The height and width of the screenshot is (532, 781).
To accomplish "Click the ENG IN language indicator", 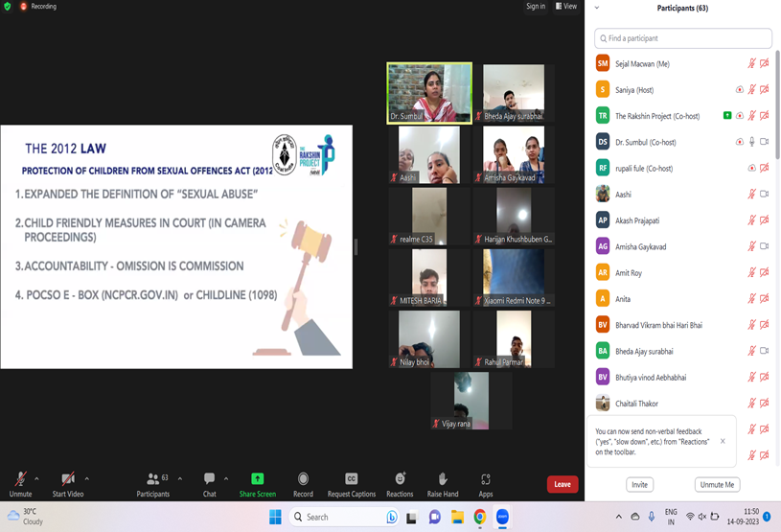I will tap(671, 517).
